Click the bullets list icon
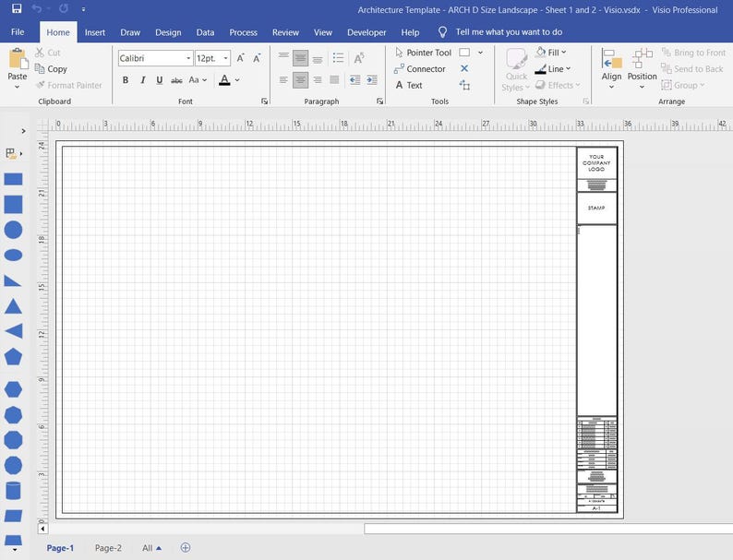733x560 pixels. pyautogui.click(x=338, y=58)
